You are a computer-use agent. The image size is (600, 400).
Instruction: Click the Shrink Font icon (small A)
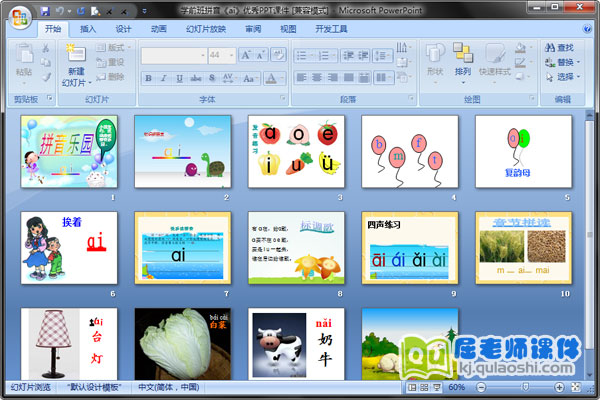260,56
